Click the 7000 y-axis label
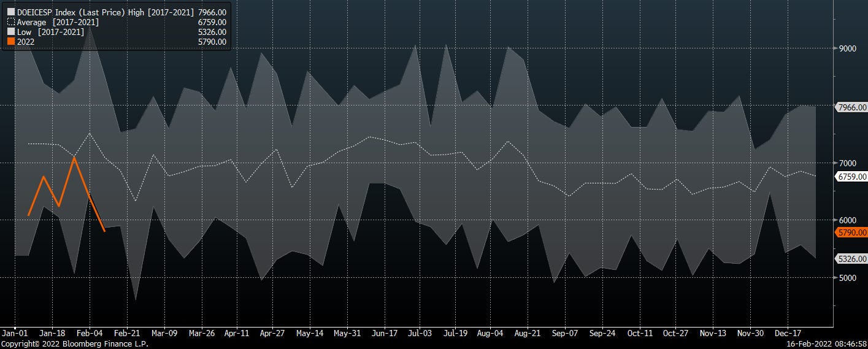868x349 pixels. click(848, 163)
